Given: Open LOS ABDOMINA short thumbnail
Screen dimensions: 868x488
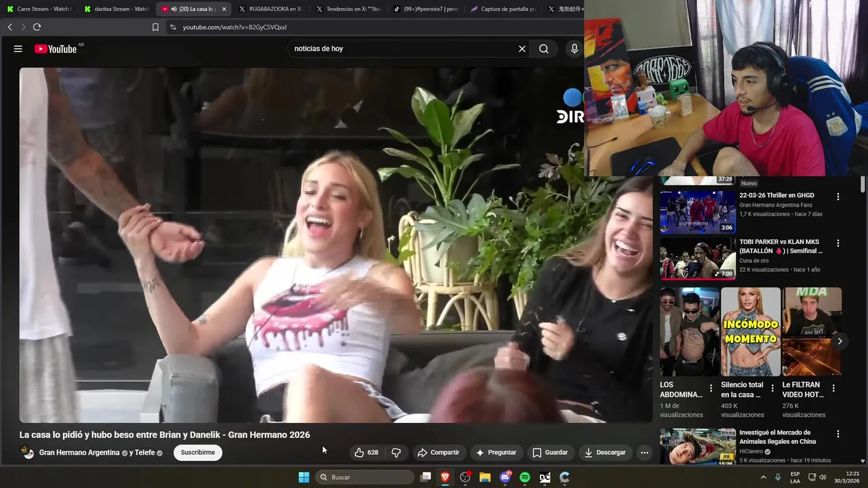Looking at the screenshot, I should click(x=690, y=331).
